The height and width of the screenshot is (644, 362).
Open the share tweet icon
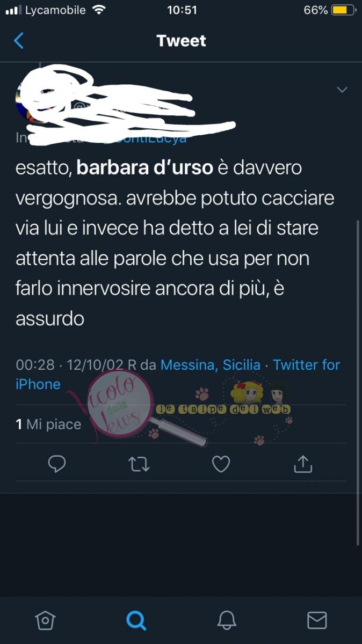tap(303, 464)
